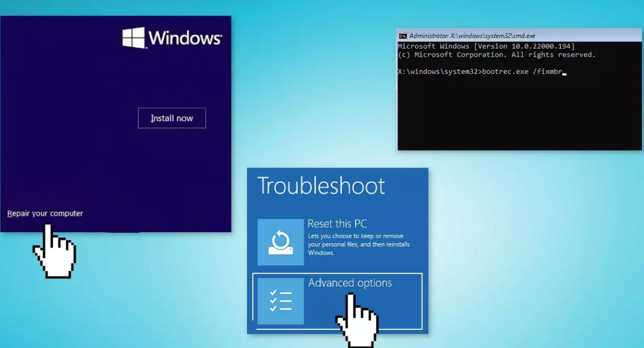Click the bootrec.exe /fixmbr command line
This screenshot has height=348, width=644.
(521, 72)
